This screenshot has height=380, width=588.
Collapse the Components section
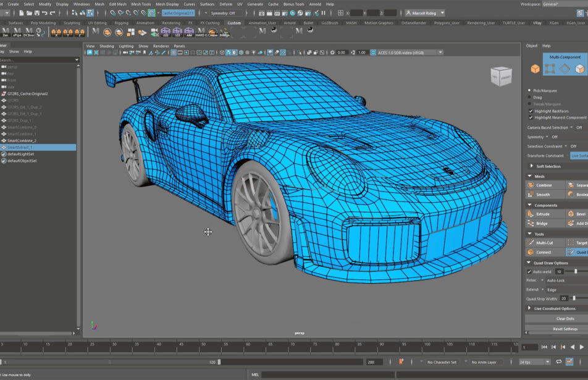(x=530, y=205)
